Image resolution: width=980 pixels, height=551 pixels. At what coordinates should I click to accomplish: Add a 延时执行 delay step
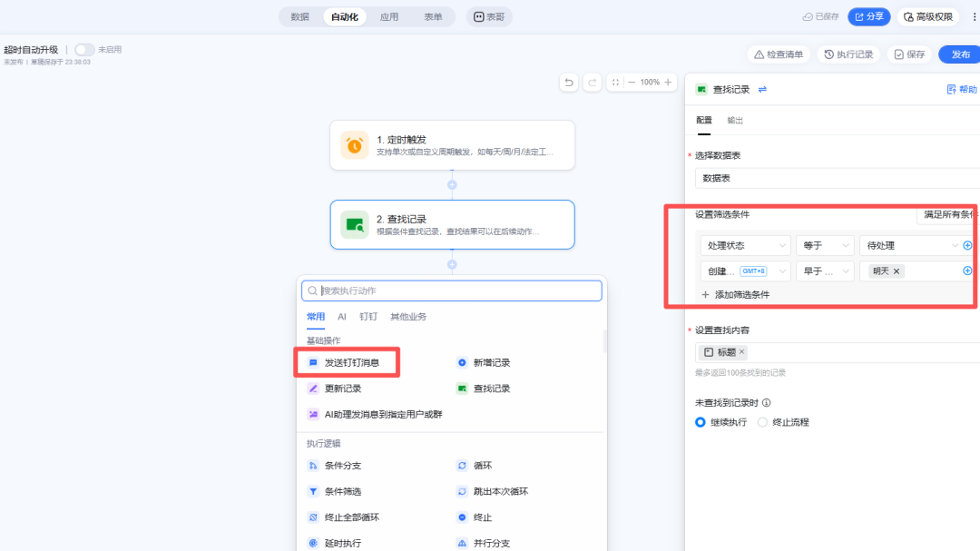(x=335, y=543)
